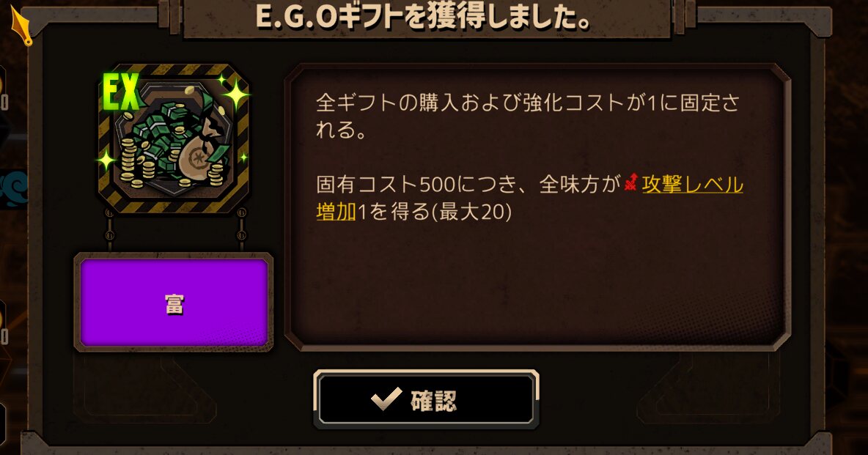Viewport: 868px width, 455px height.
Task: Click the green EX grade badge
Action: tap(121, 92)
